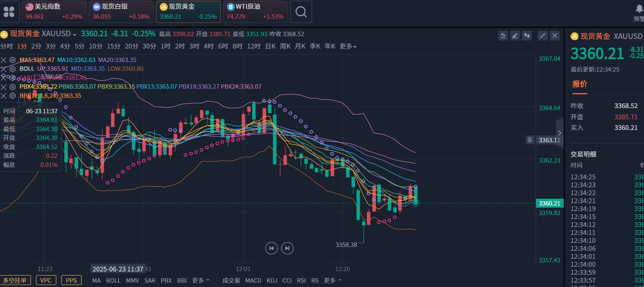This screenshot has width=644, height=287.
Task: Select the 5分 timeframe tab
Action: (80, 47)
